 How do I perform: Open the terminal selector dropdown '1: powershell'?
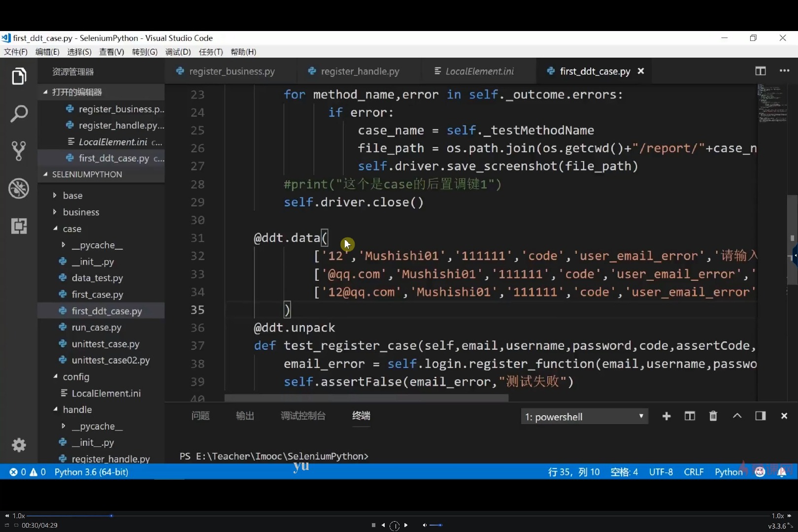coord(584,417)
